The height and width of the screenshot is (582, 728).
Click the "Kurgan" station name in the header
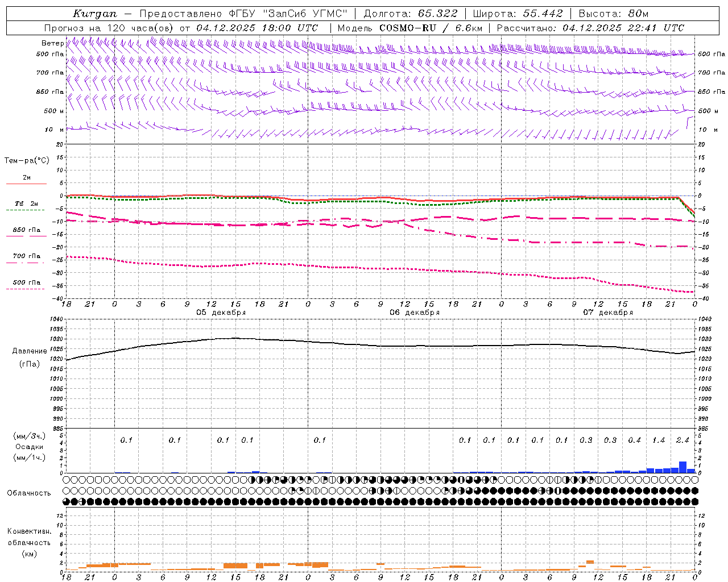pyautogui.click(x=95, y=14)
